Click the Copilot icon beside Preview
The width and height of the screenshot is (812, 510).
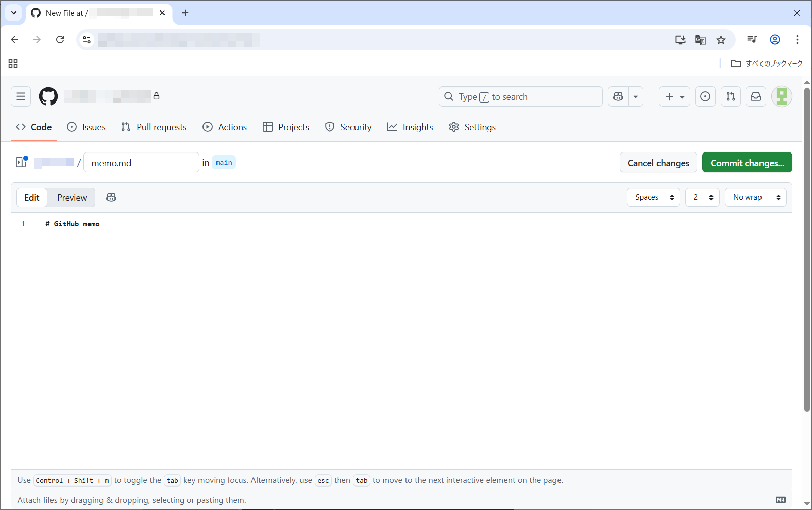click(x=111, y=197)
